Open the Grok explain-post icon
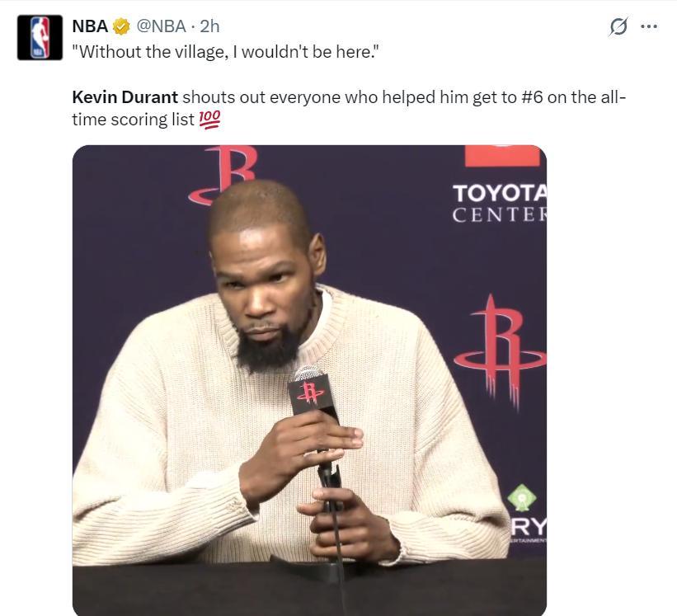 [x=618, y=26]
